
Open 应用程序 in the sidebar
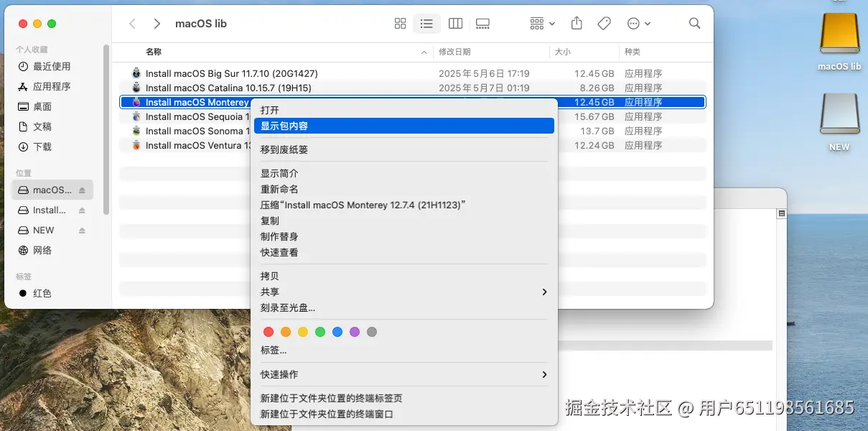[53, 86]
